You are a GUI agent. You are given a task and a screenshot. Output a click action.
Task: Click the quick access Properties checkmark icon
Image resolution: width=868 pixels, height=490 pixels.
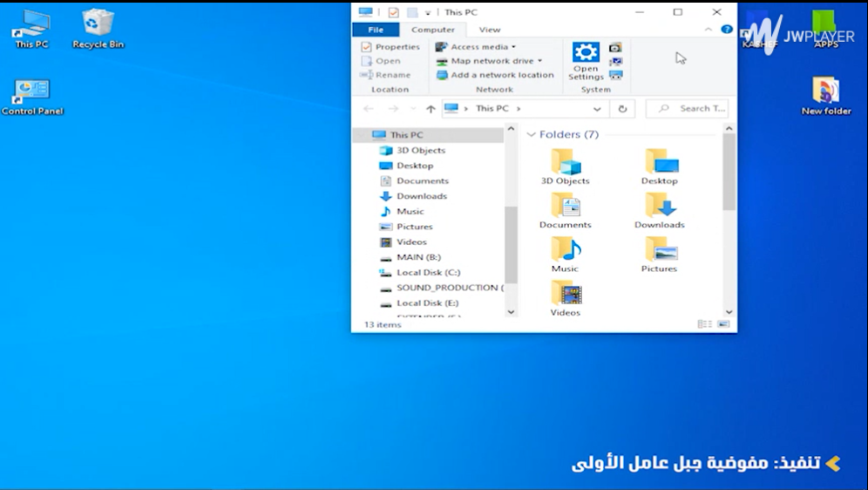(393, 12)
